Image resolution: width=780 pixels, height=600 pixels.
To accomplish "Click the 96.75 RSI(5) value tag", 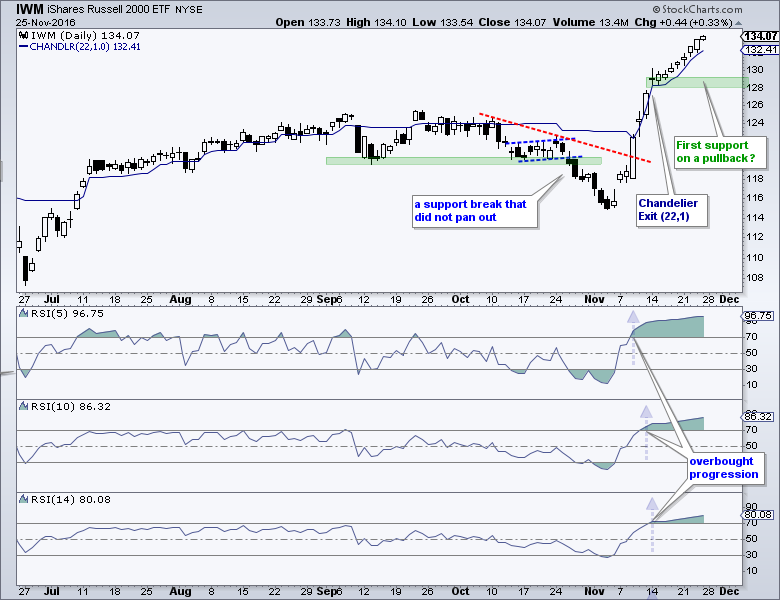I will click(759, 316).
